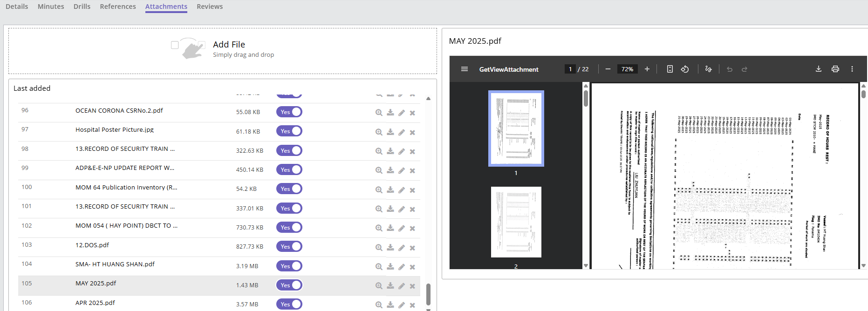Toggle Yes switch for OCEAN CORONA CSRNo.2.pdf
The height and width of the screenshot is (311, 868).
[289, 112]
